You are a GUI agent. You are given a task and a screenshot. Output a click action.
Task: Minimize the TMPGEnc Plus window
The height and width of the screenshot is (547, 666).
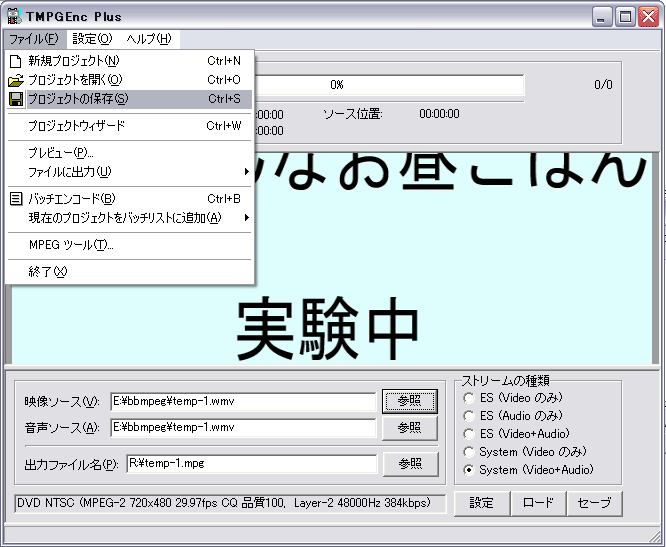(x=601, y=17)
